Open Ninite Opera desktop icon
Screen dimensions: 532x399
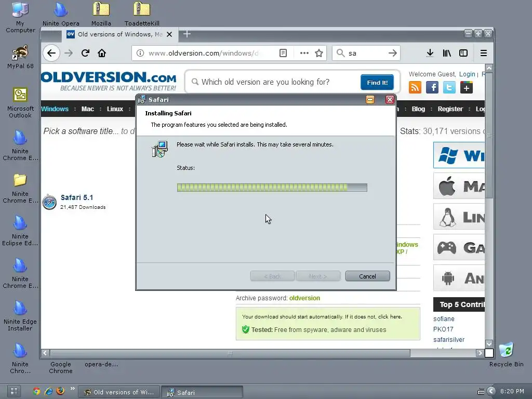tap(61, 14)
